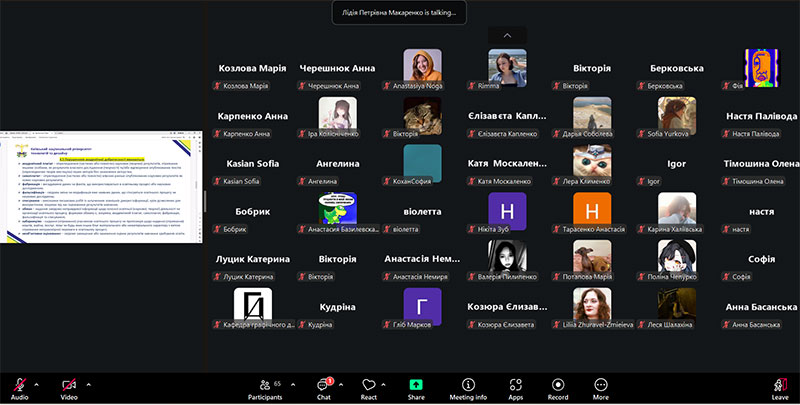800x405 pixels.
Task: Click the green Share screen button
Action: tap(416, 385)
